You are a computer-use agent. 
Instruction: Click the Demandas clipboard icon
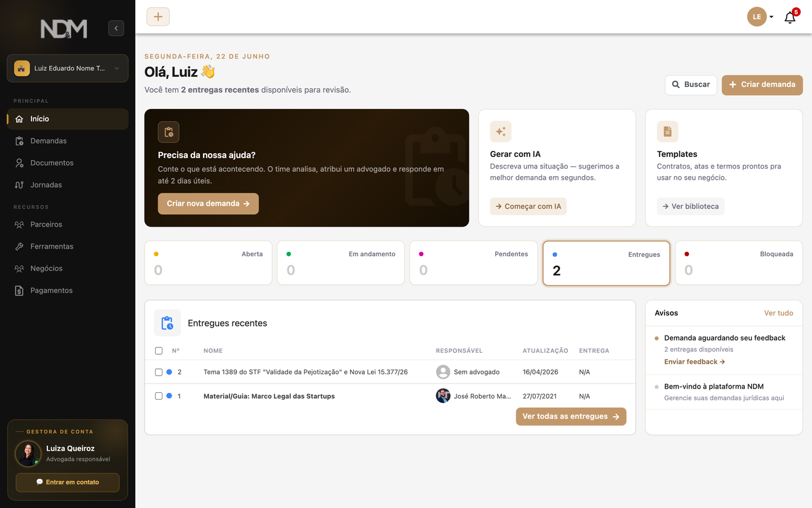[19, 141]
